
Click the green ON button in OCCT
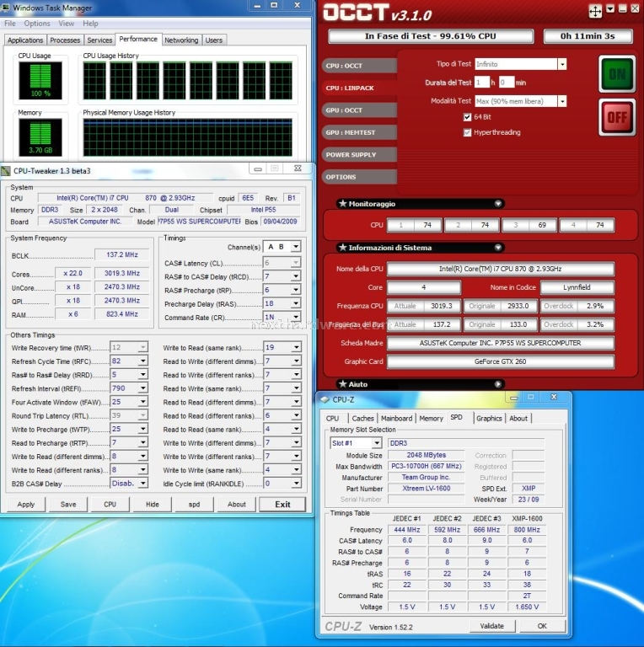coord(617,74)
